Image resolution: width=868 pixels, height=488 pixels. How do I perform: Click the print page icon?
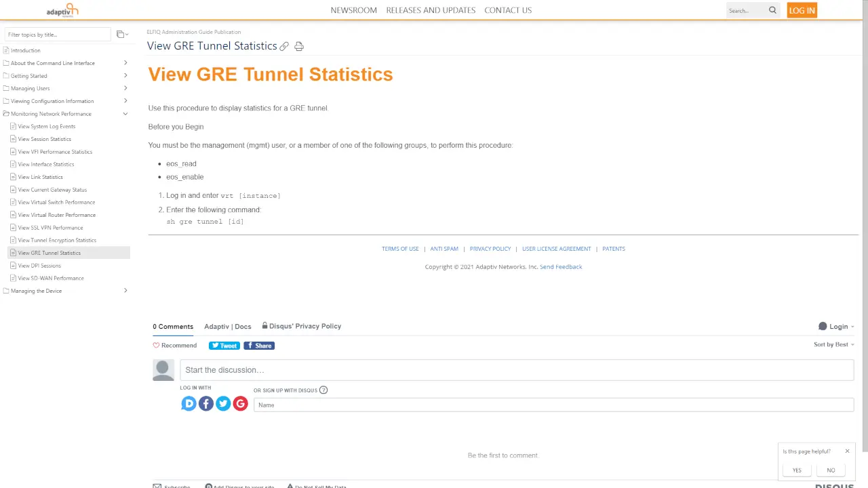click(299, 47)
